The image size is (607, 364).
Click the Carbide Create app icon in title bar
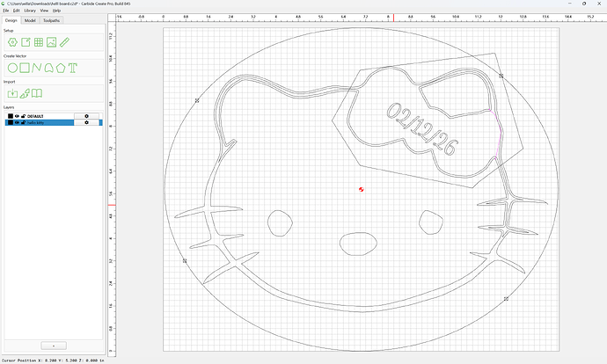click(x=4, y=4)
